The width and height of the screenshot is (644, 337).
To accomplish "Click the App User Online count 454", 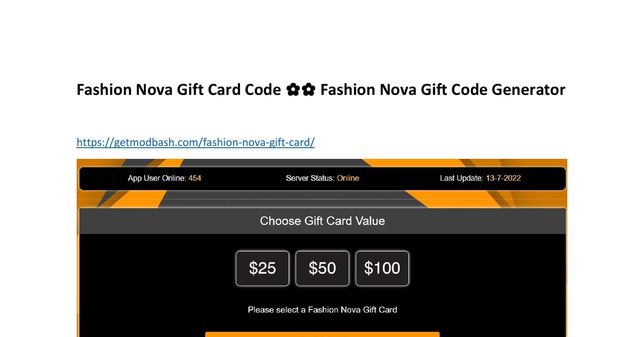I will (x=195, y=178).
